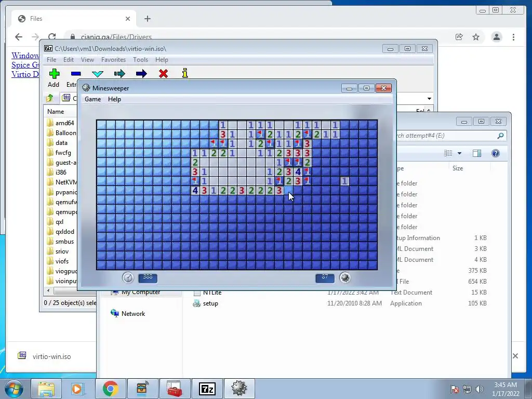
Task: Click the Virtio link on the web page
Action: pos(25,74)
